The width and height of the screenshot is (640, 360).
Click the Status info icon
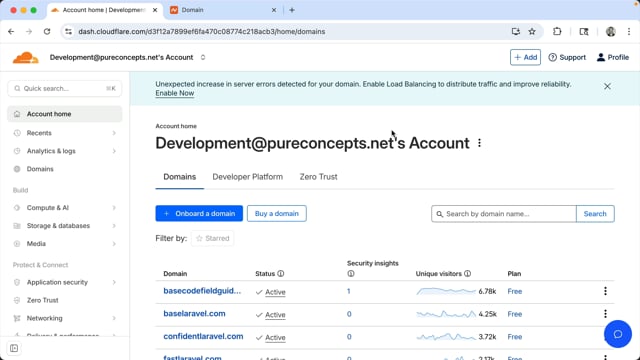281,274
